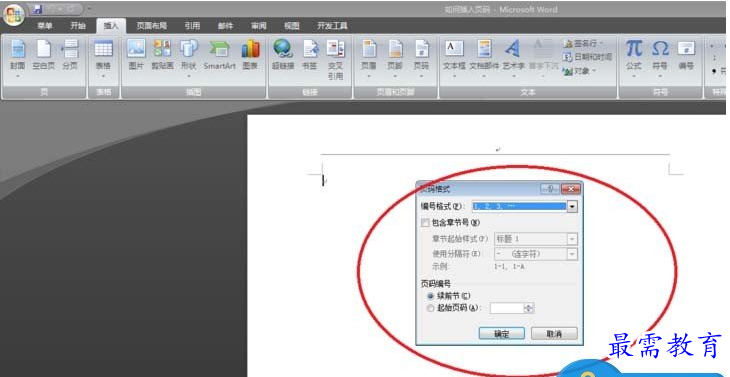Insert a blank page (空白页)
The width and height of the screenshot is (730, 377).
click(x=44, y=55)
